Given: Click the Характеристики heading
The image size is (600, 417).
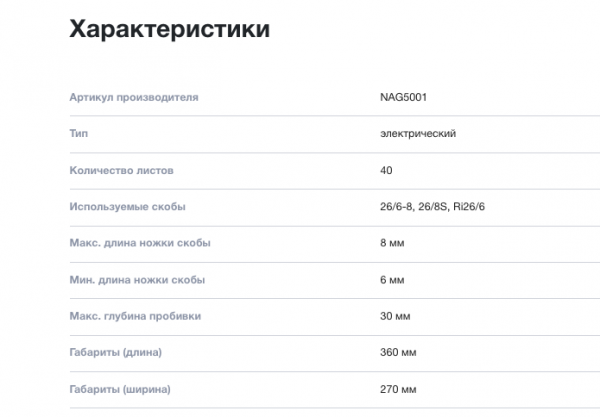Looking at the screenshot, I should (x=170, y=29).
